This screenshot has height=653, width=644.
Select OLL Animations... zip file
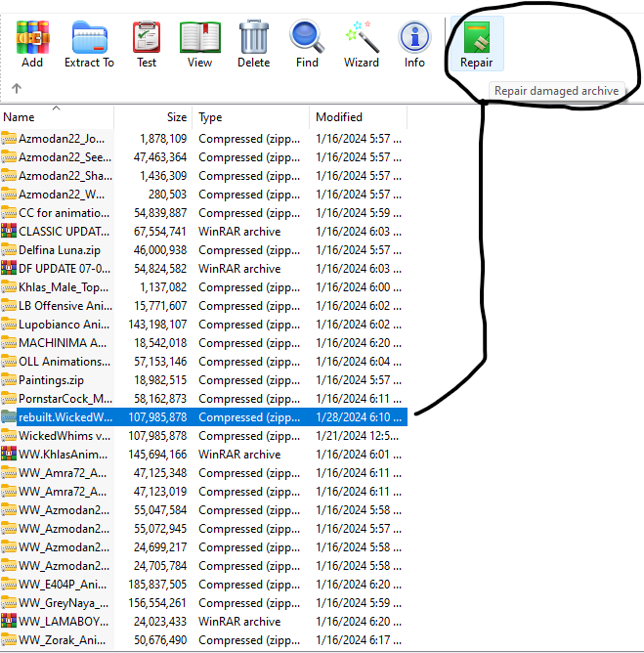pos(203,362)
